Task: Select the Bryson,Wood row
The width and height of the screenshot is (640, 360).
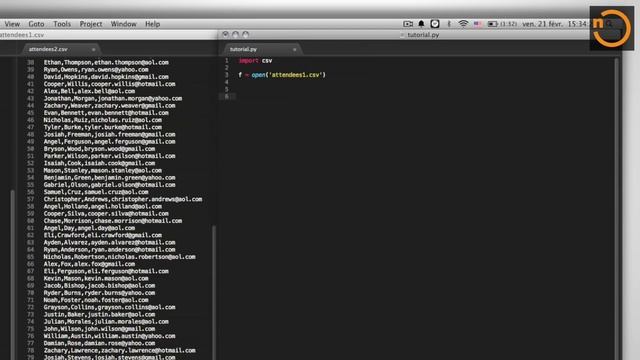Action: (99, 149)
